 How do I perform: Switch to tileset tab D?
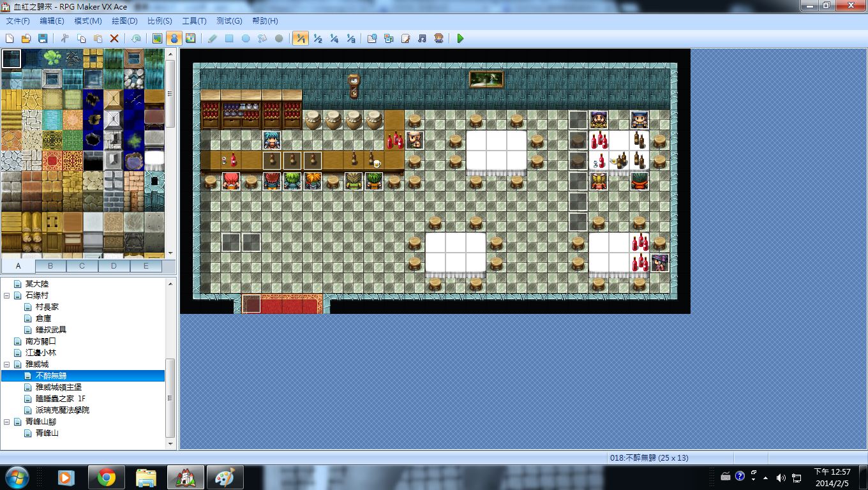(x=114, y=266)
